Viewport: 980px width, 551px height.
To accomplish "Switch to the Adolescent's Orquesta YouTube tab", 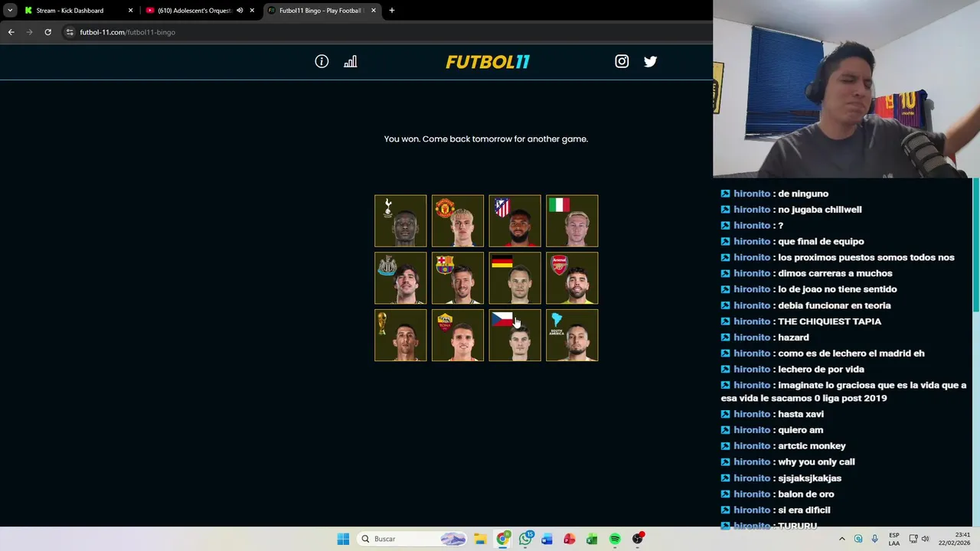I will pos(200,11).
